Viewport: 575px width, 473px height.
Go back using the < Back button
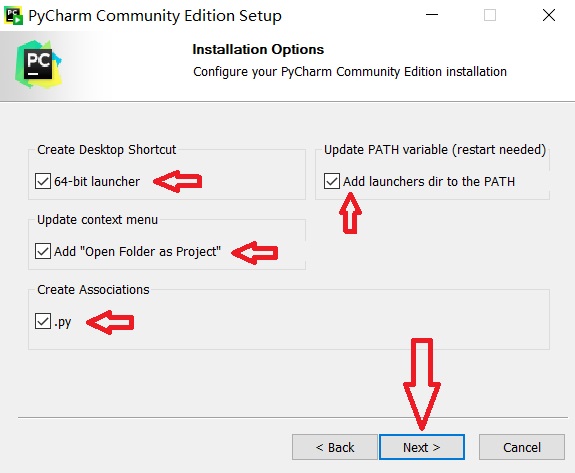point(335,447)
